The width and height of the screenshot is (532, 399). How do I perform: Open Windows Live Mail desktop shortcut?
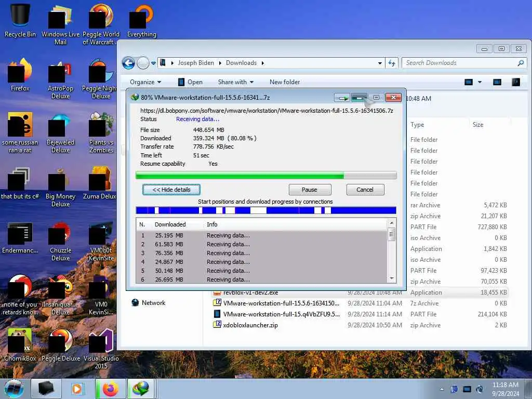coord(60,24)
